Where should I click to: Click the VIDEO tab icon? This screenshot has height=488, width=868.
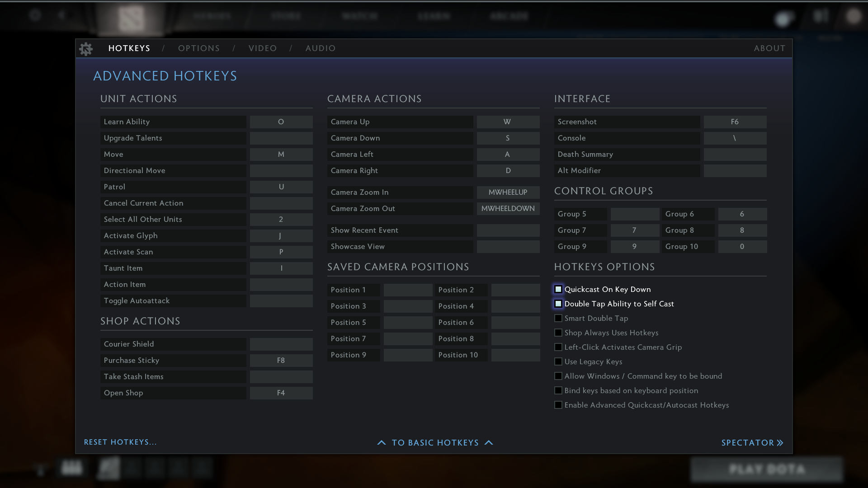point(263,48)
